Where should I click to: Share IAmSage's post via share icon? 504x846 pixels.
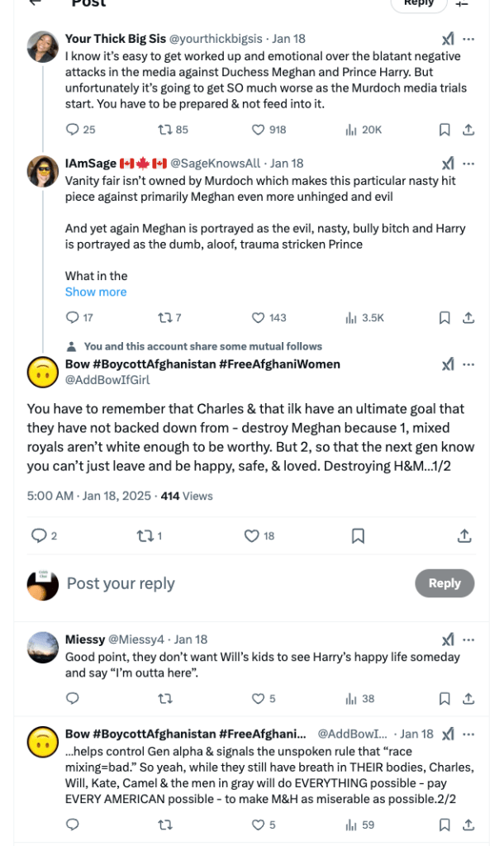tap(468, 317)
